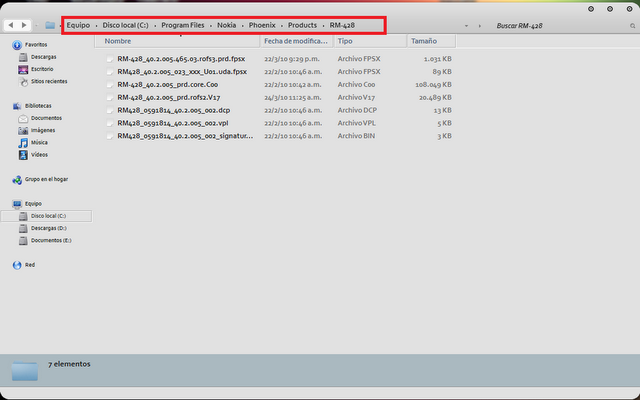Click the Documentos (E:) drive icon
The height and width of the screenshot is (400, 640).
point(23,241)
